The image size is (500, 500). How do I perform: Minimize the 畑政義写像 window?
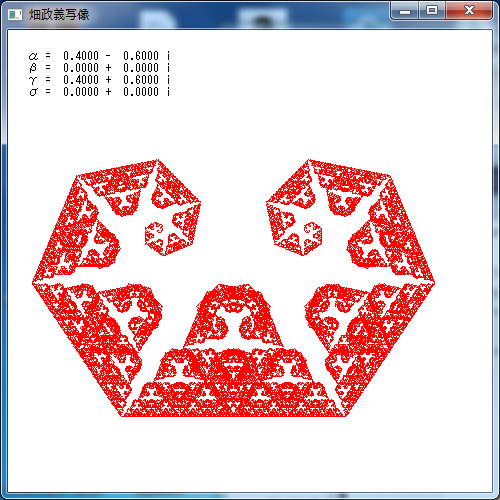405,11
